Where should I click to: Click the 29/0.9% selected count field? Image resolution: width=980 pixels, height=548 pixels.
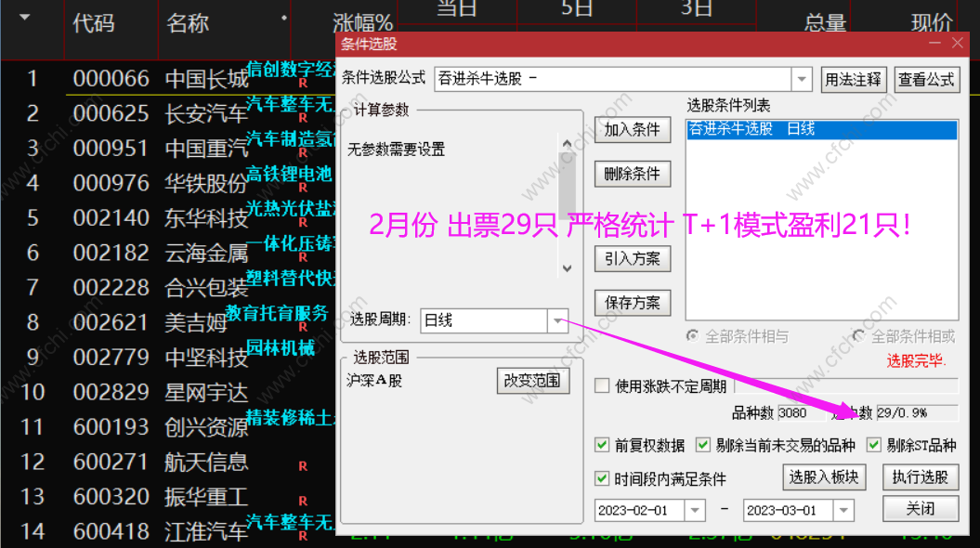(917, 412)
